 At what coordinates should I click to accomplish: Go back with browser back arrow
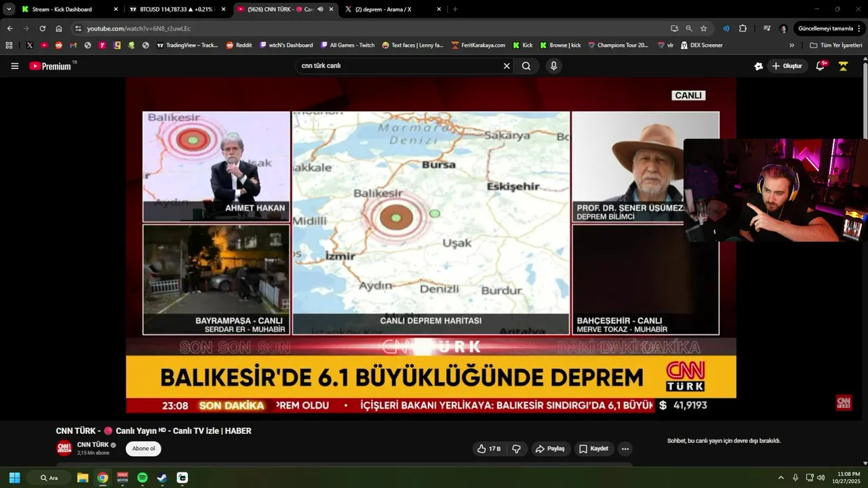[9, 28]
